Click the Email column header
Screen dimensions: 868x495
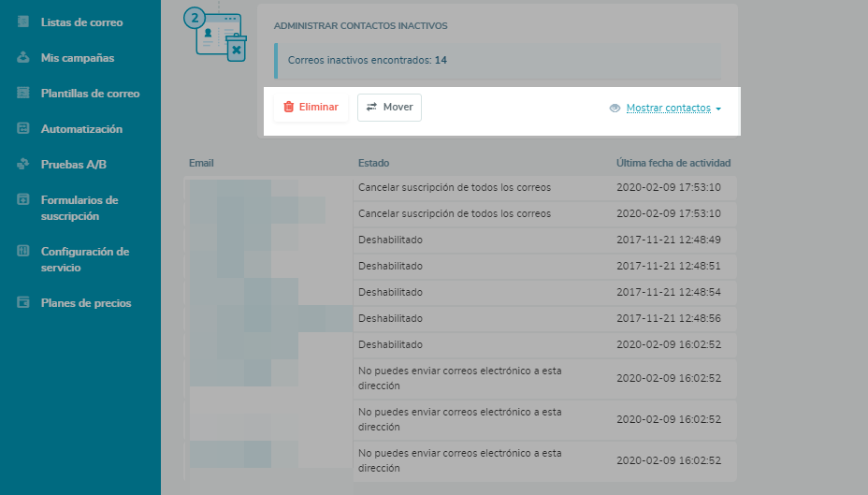coord(201,163)
